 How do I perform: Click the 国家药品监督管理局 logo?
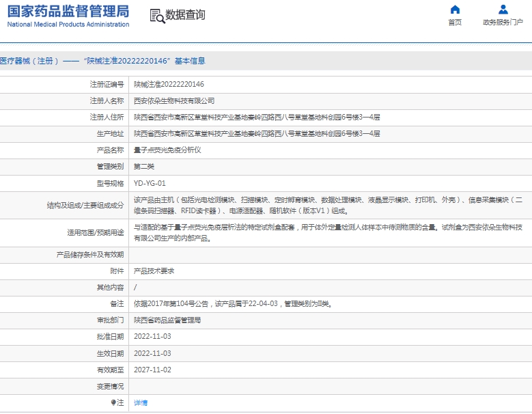click(68, 12)
